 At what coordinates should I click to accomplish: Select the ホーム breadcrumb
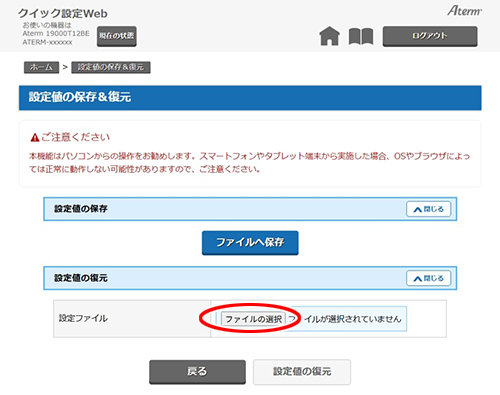coord(41,67)
